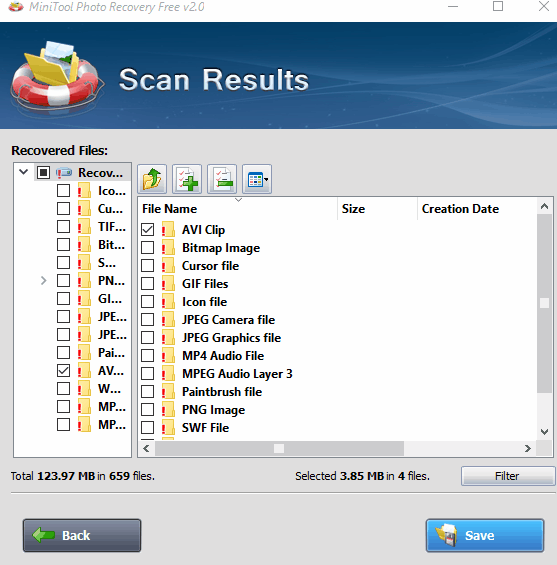Select the S... item in tree
This screenshot has width=557, height=565.
click(107, 263)
